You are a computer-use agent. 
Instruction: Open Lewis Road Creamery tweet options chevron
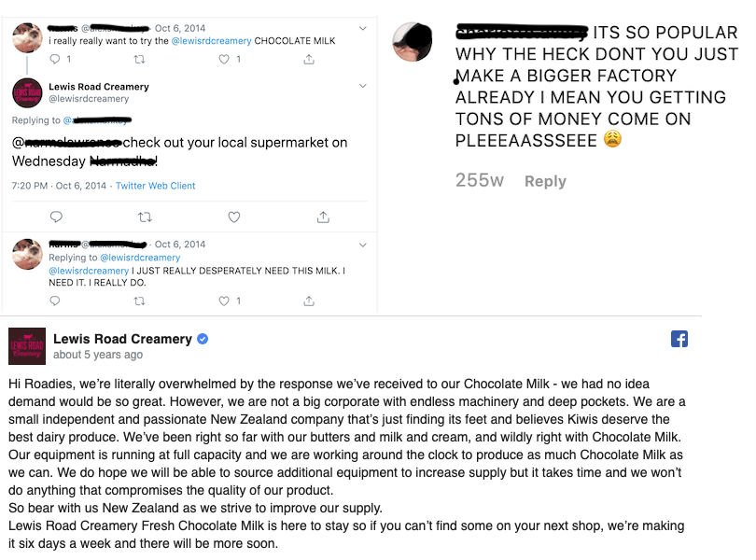363,86
